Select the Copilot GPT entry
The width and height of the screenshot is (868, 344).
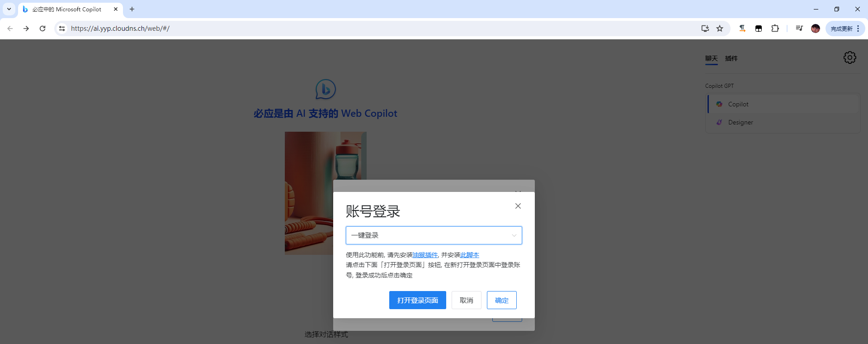pyautogui.click(x=784, y=104)
